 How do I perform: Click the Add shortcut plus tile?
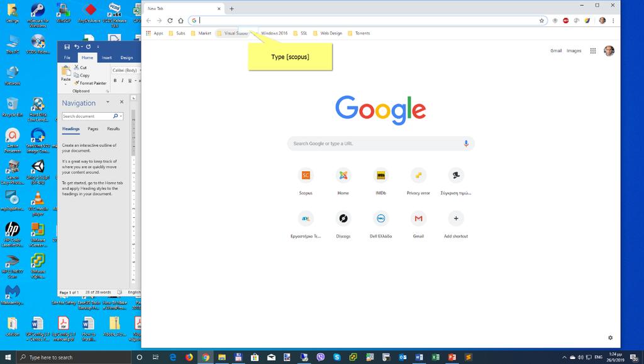click(456, 224)
